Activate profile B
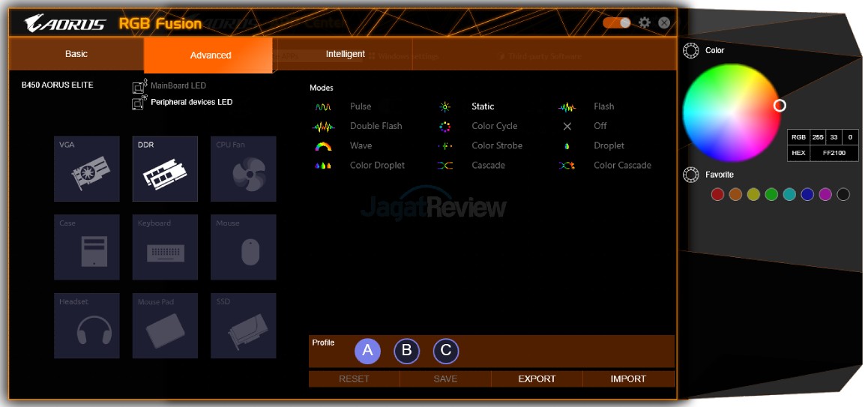Screen dimensions: 868x407 click(x=407, y=351)
